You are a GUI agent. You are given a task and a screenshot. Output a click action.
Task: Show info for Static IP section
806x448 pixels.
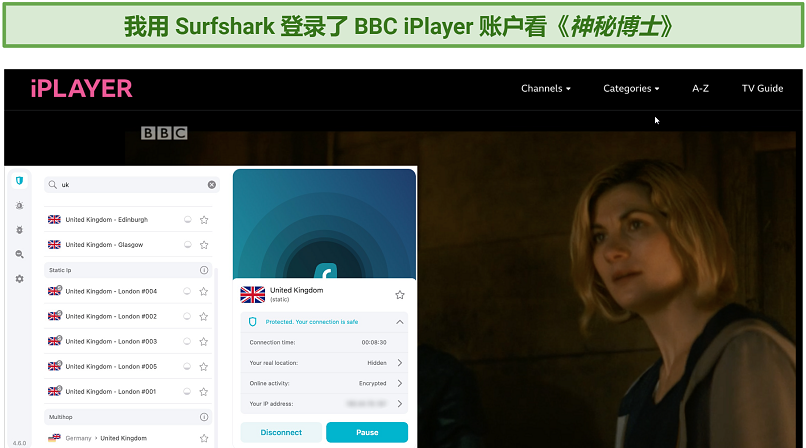[204, 270]
